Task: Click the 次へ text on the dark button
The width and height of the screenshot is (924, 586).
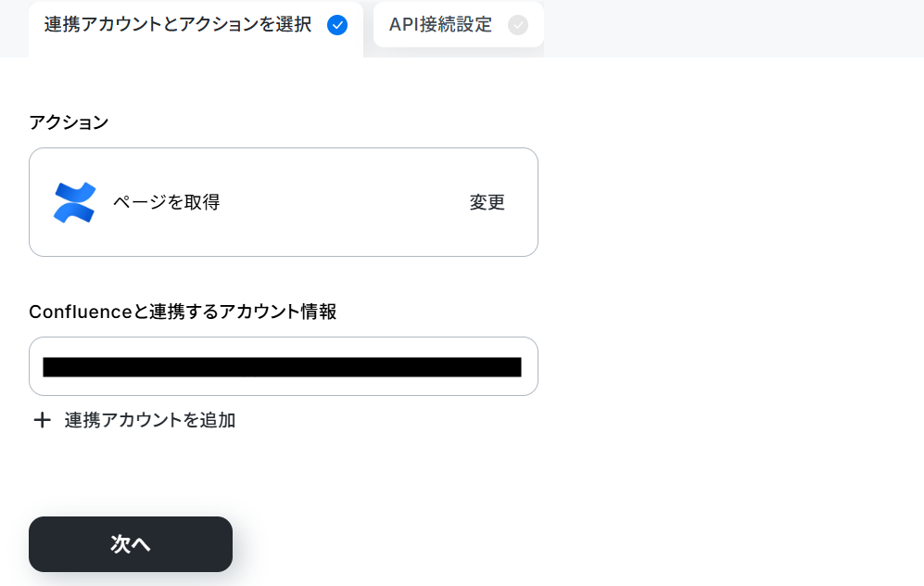Action: click(x=131, y=544)
